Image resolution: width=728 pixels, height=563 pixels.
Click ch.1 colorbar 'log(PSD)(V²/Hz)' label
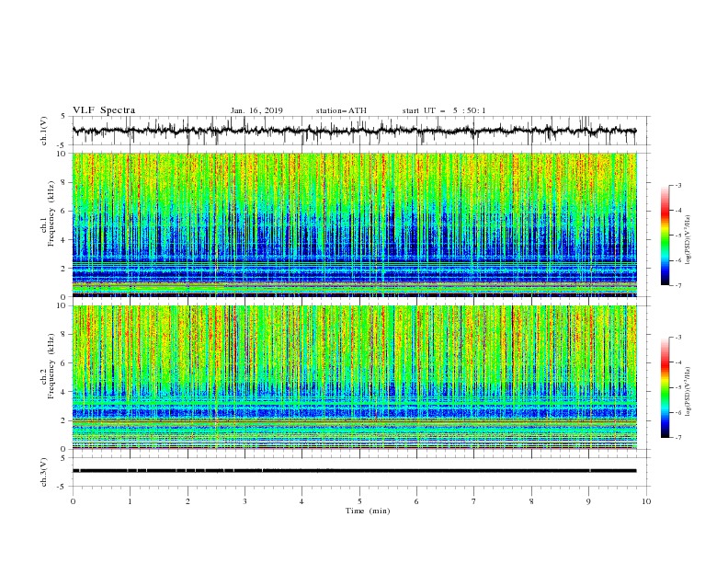point(688,240)
